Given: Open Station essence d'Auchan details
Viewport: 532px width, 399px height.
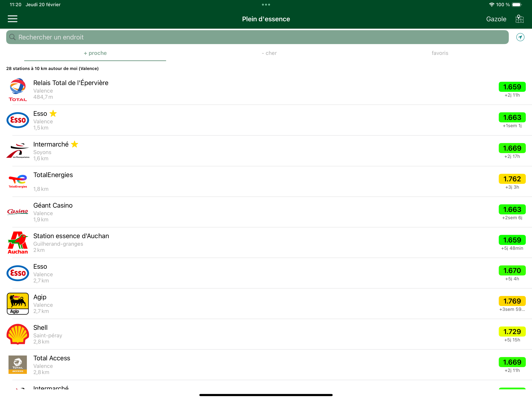Looking at the screenshot, I should pos(266,243).
